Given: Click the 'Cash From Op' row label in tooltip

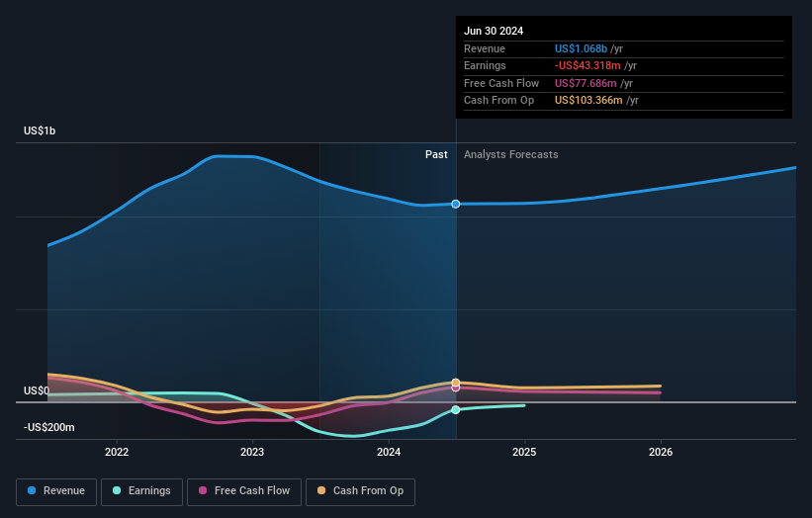Looking at the screenshot, I should click(498, 101).
